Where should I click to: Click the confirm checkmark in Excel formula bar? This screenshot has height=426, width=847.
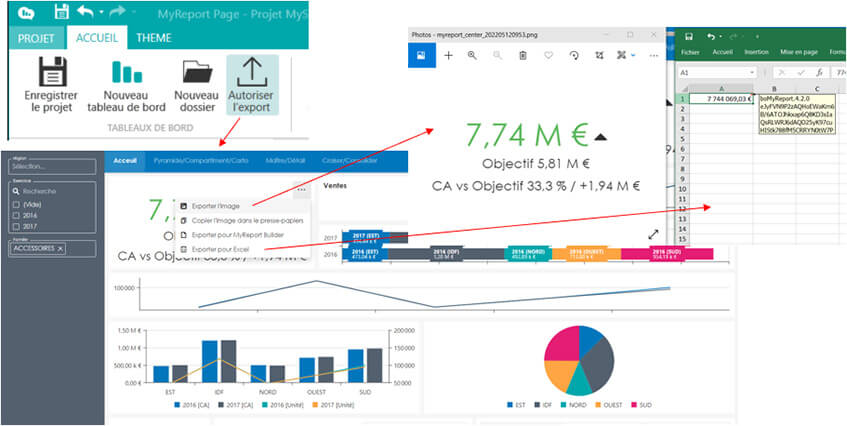coord(801,72)
